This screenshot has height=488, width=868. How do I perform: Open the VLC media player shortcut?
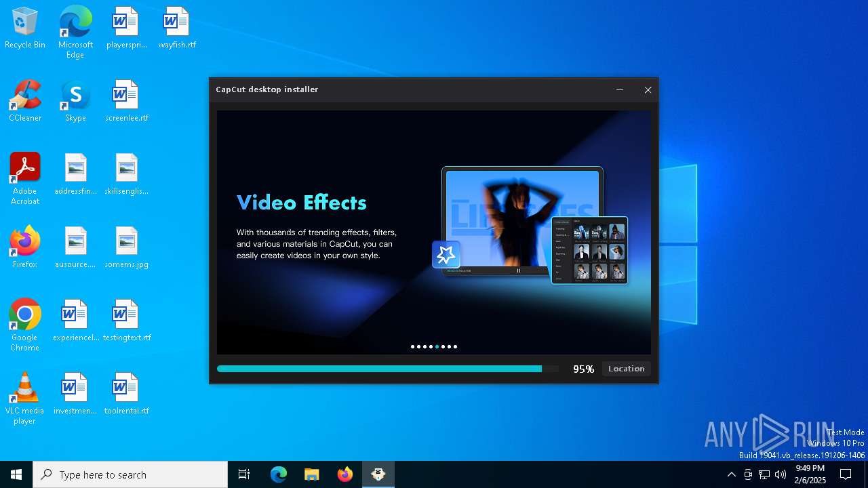click(25, 398)
